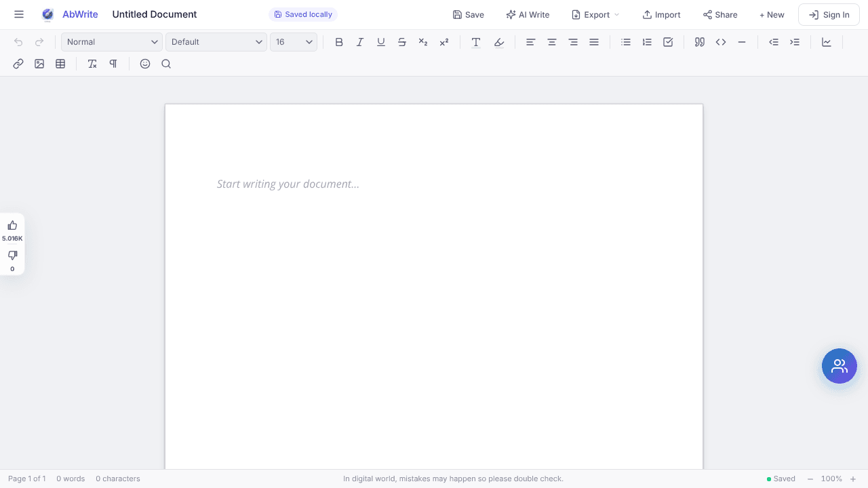Viewport: 868px width, 488px height.
Task: Open the font size 16 dropdown
Action: pyautogui.click(x=294, y=42)
